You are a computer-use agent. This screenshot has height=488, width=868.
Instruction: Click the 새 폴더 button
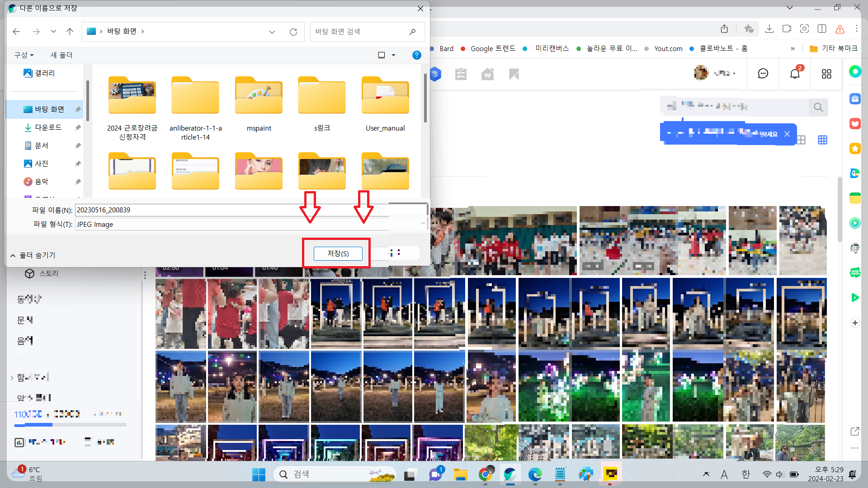[x=61, y=55]
